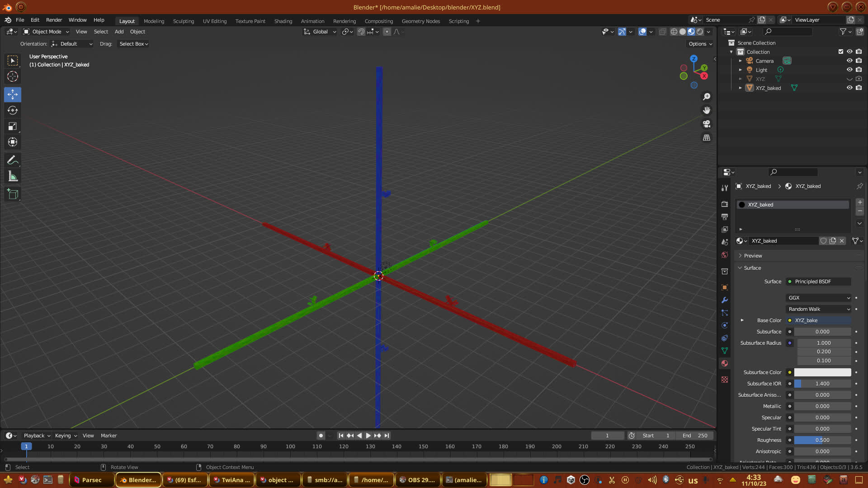Switch to the Shading workspace tab

[283, 21]
